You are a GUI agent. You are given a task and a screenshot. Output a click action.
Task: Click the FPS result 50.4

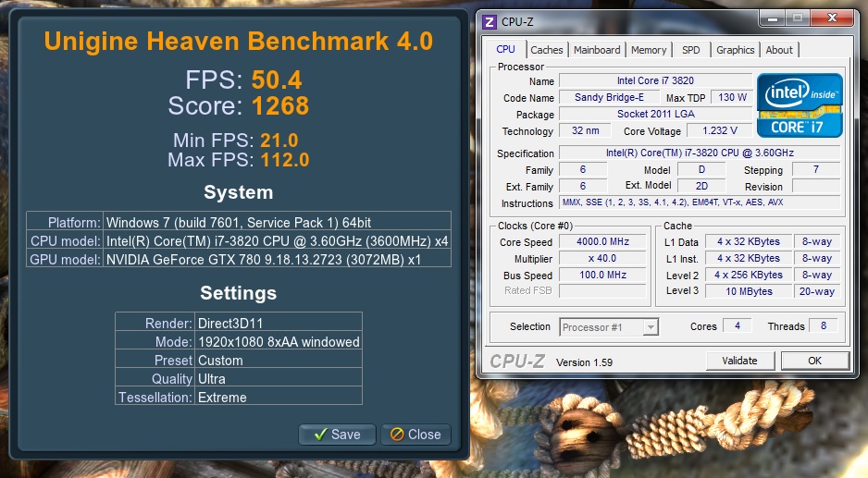click(277, 80)
